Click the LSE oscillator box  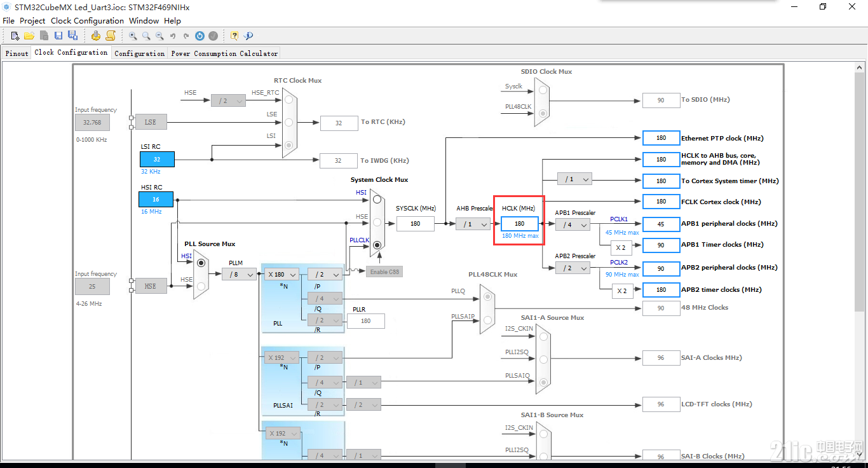151,122
